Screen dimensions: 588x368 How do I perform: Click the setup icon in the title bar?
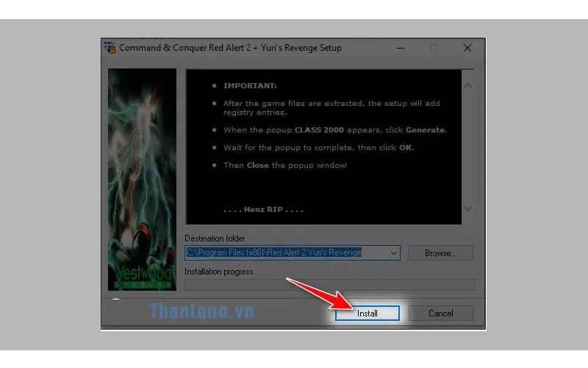110,49
